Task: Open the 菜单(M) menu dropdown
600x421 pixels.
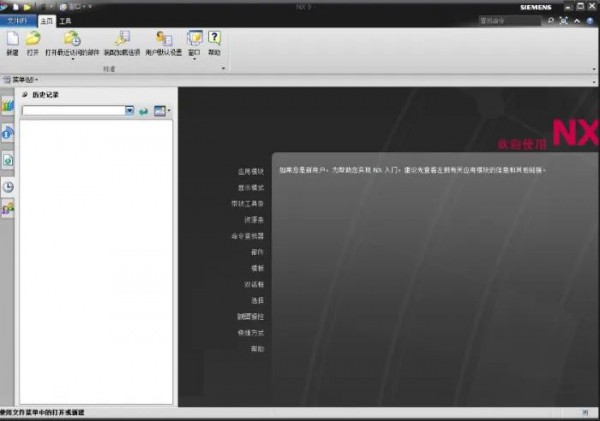Action: [x=21, y=80]
